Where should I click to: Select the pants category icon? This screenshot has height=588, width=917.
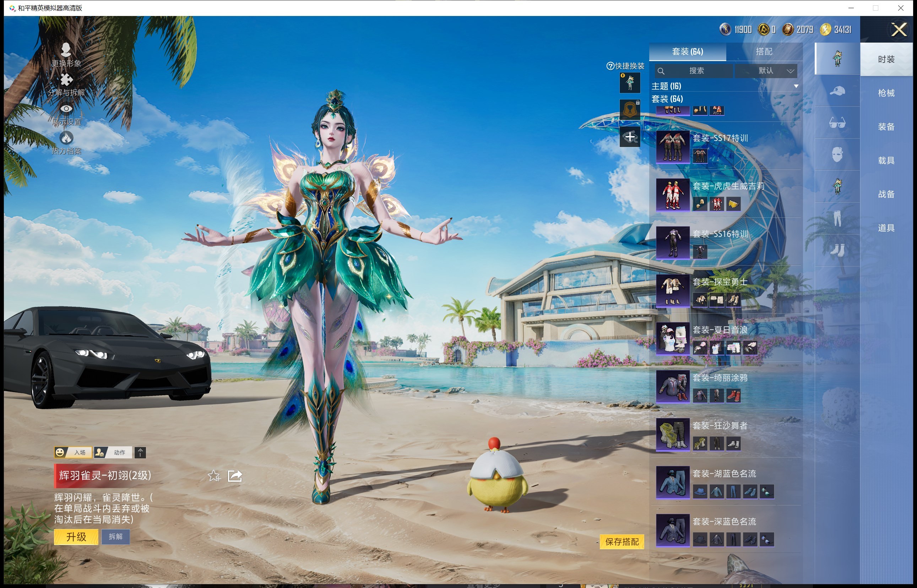click(x=837, y=219)
